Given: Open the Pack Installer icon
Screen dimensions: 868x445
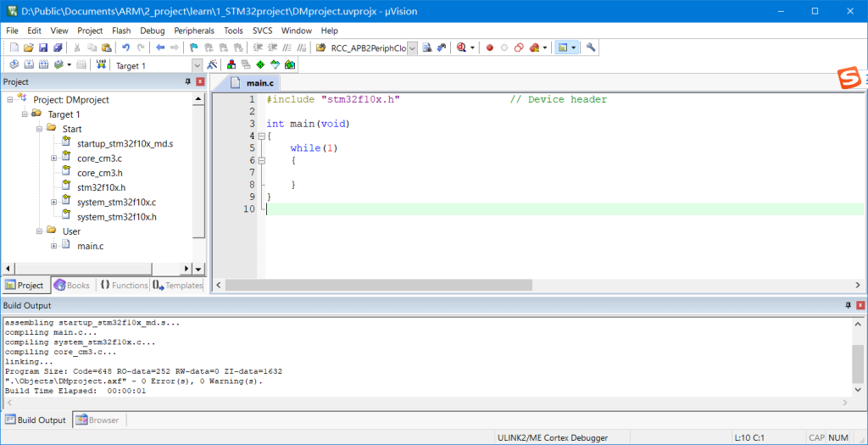Looking at the screenshot, I should [x=289, y=64].
